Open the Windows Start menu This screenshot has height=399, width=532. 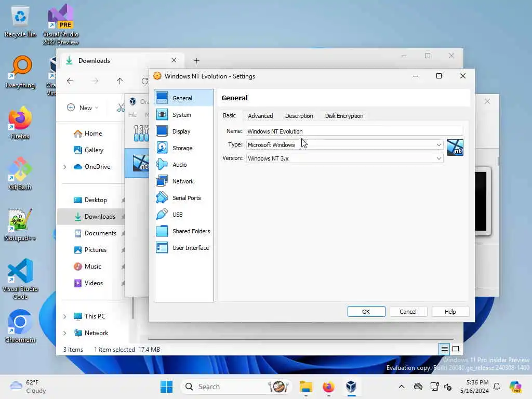coord(166,387)
